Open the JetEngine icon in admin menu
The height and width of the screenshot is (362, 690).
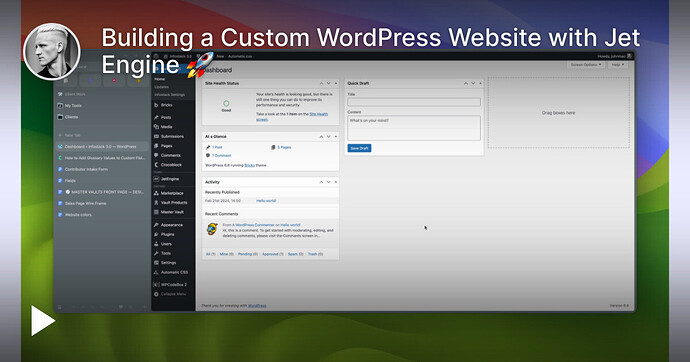156,179
